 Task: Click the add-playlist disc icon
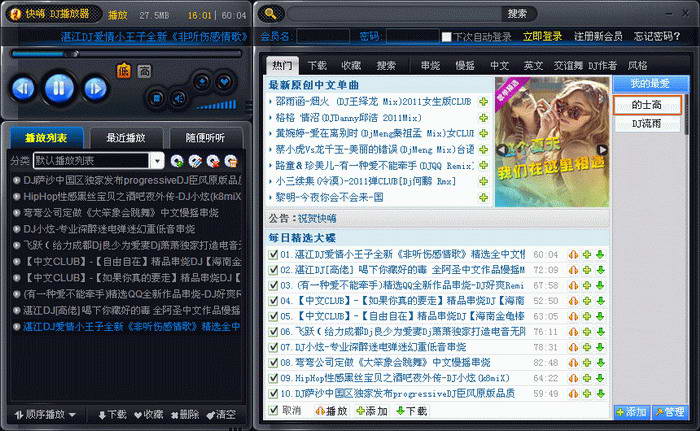point(177,161)
